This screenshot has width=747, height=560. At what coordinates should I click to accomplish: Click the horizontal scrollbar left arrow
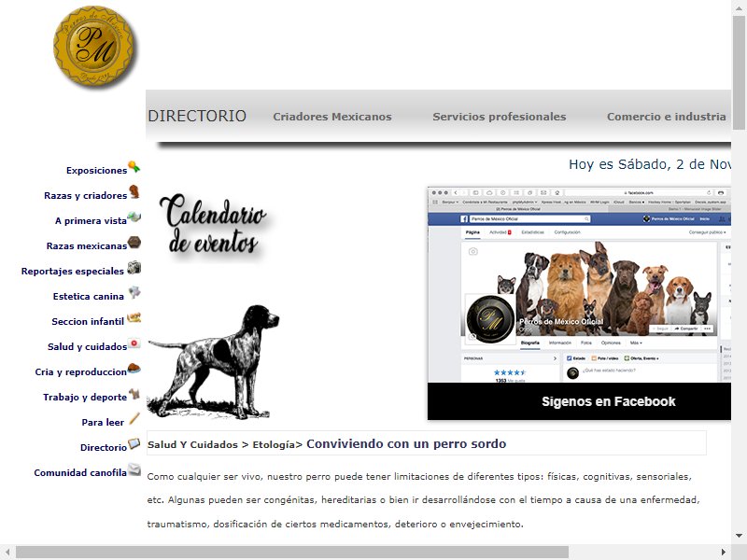[7, 552]
